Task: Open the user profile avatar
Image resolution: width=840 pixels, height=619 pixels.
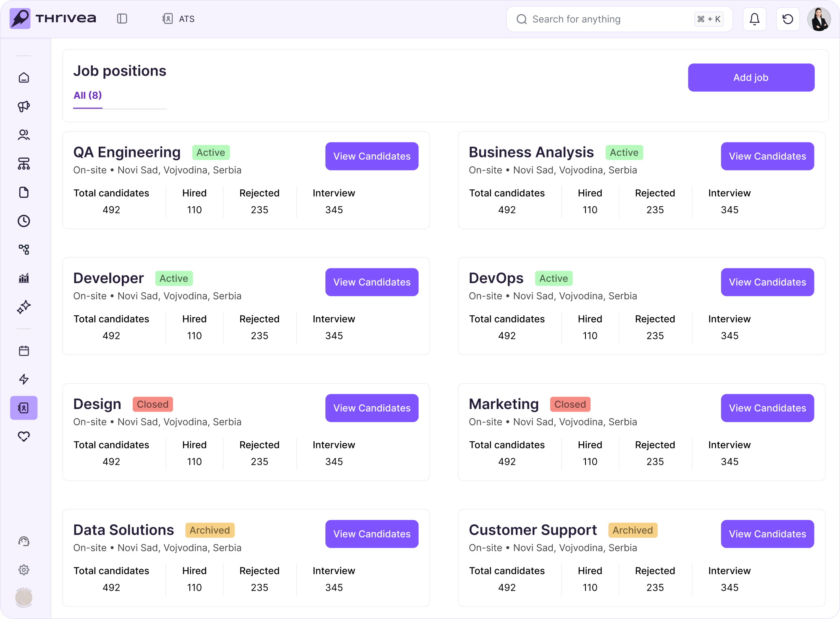Action: 819,19
